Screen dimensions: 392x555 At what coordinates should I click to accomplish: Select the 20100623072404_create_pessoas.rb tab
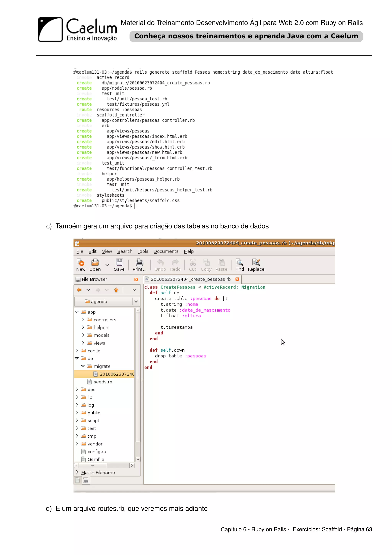(191, 279)
